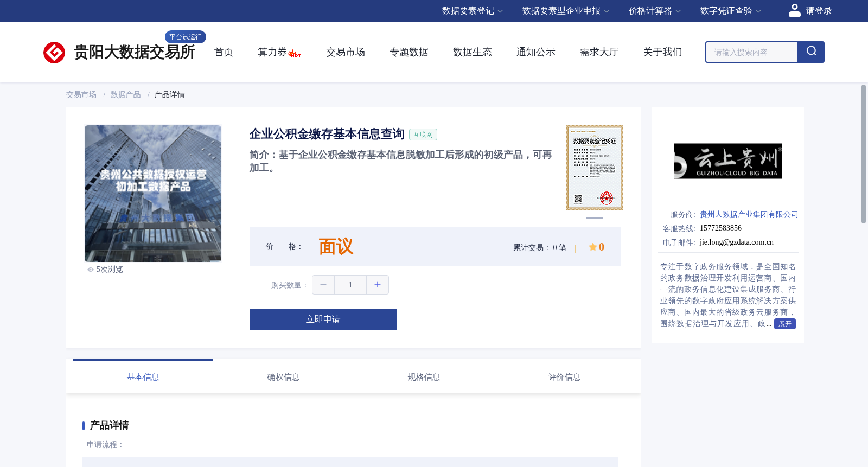Click the 平台试运行 badge
Image resolution: width=868 pixels, height=467 pixels.
pos(186,37)
